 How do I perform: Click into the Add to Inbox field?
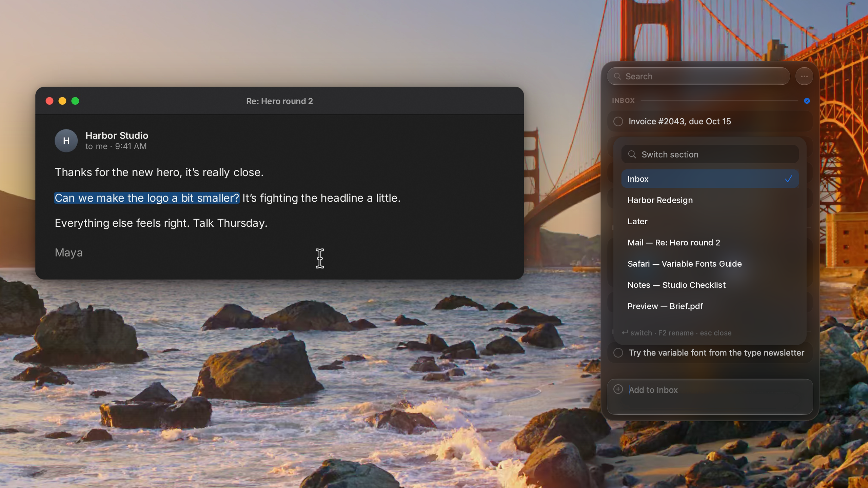pos(710,396)
